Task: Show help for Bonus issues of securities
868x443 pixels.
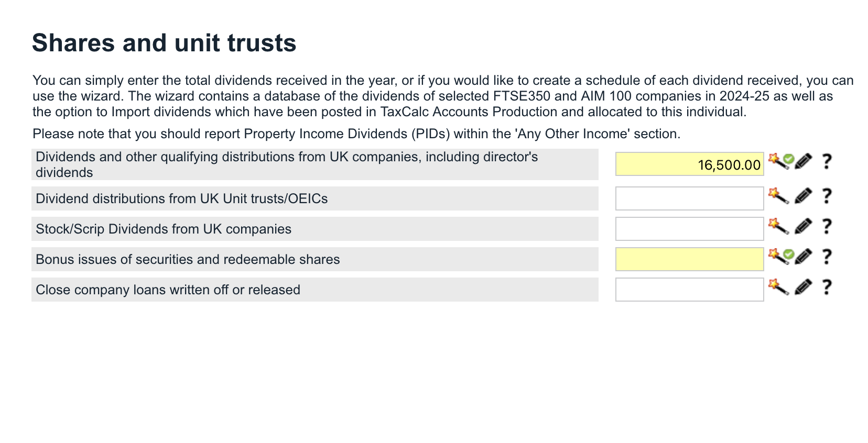Action: [827, 257]
